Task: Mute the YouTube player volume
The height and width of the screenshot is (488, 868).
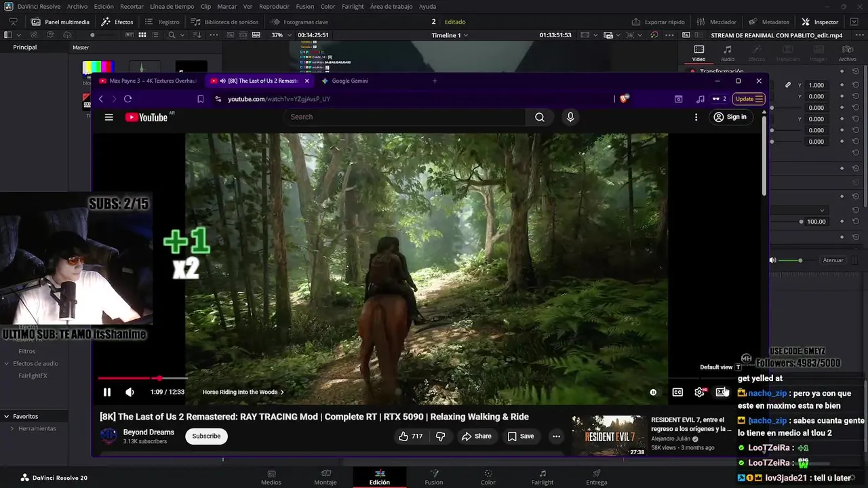Action: tap(130, 392)
